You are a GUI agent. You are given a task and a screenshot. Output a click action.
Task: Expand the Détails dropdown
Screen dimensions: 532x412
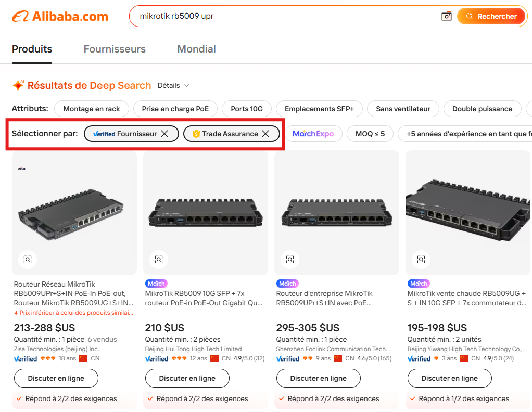pyautogui.click(x=173, y=85)
